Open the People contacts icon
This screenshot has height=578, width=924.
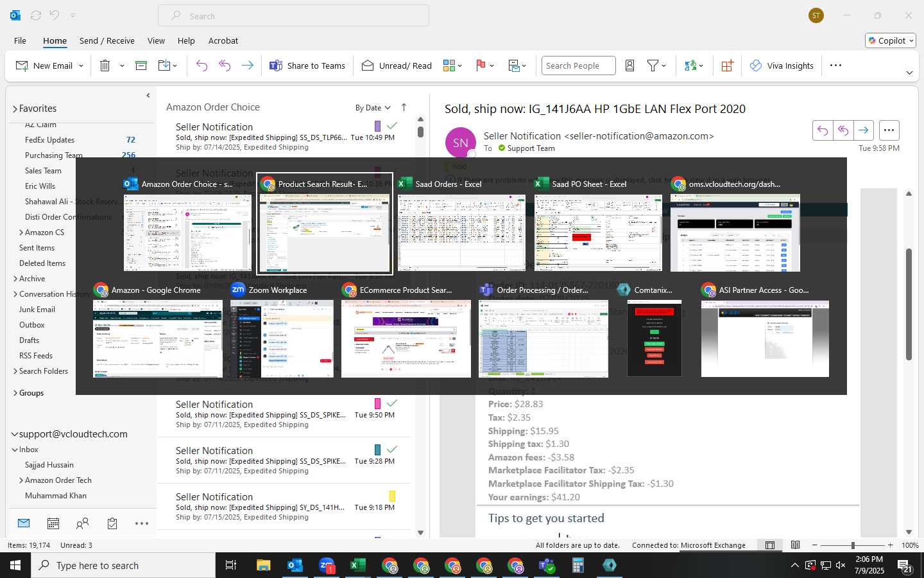click(x=82, y=523)
